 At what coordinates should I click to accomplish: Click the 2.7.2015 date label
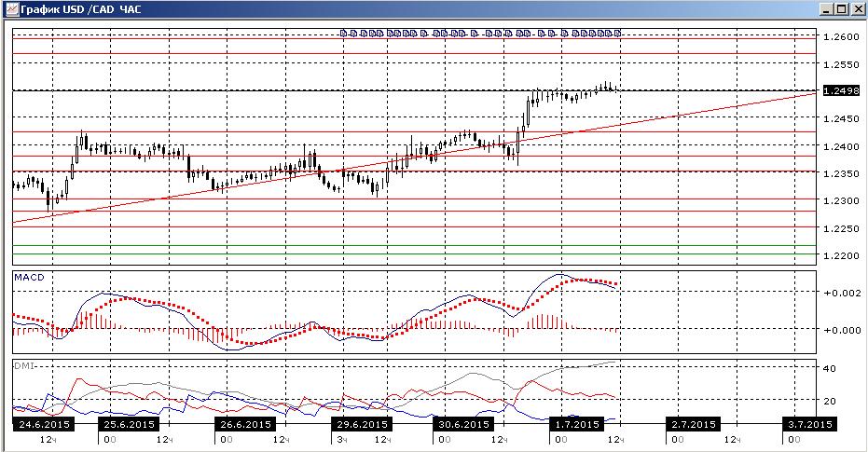693,424
